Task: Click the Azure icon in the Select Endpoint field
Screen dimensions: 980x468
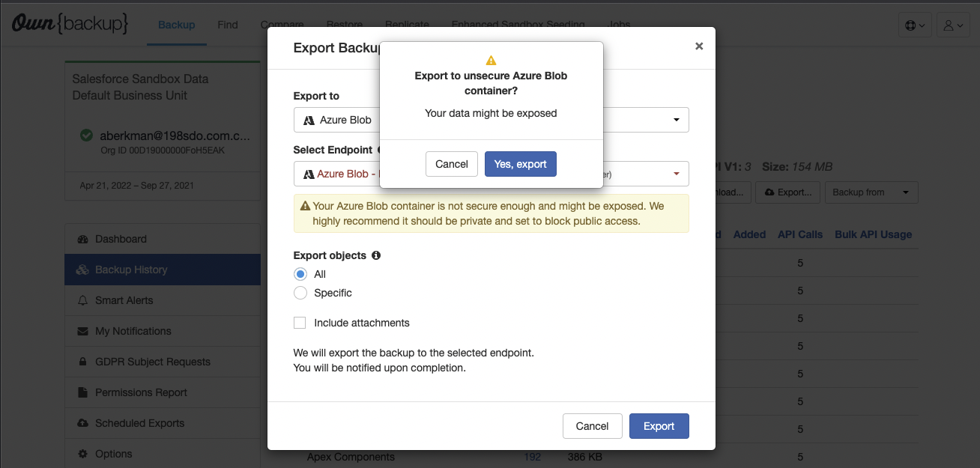Action: [x=308, y=174]
